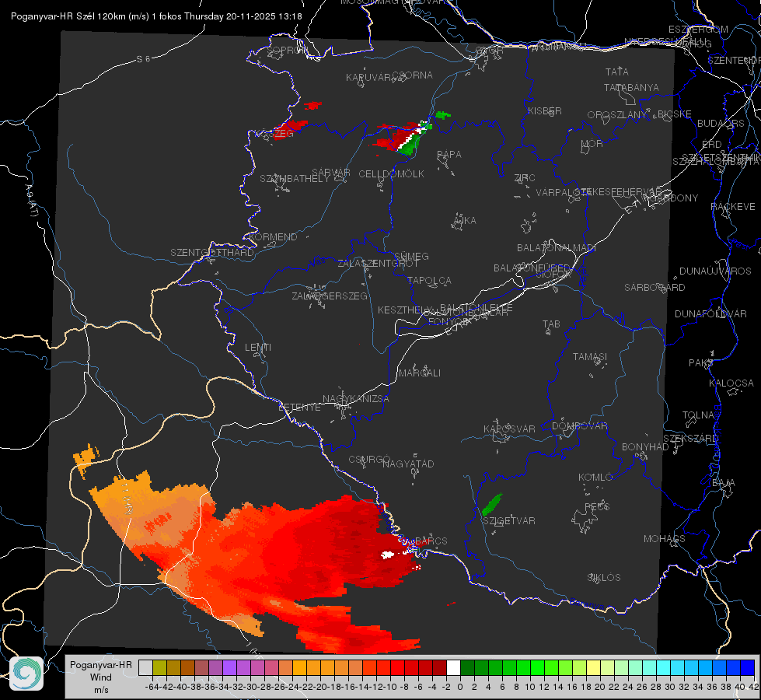Image resolution: width=761 pixels, height=700 pixels.
Task: Click the light grey swatch at legend start
Action: 145,667
